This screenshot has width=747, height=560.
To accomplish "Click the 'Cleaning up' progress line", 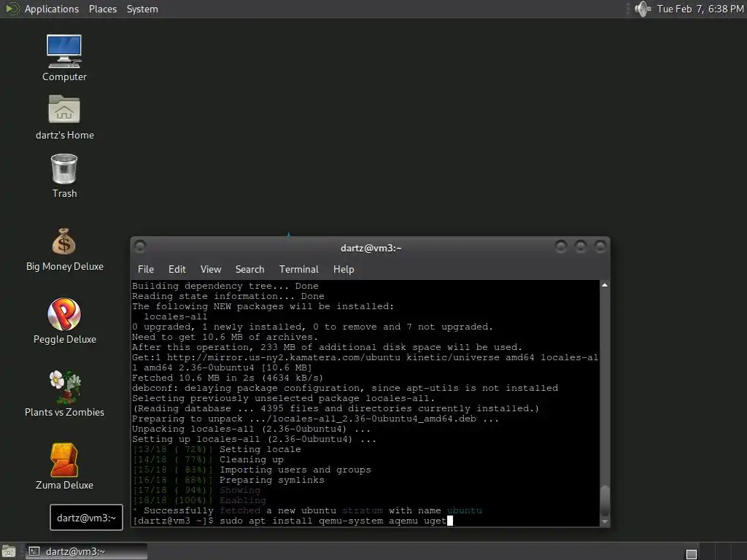I will click(208, 459).
